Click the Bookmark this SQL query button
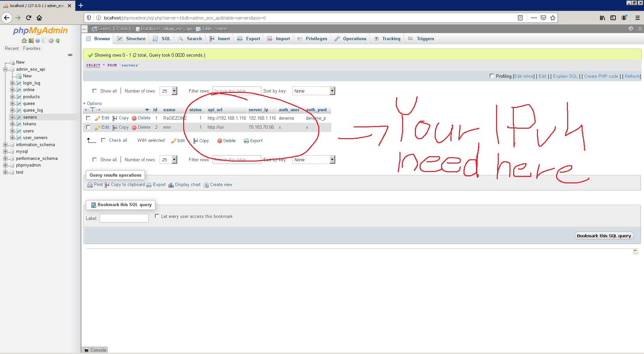The image size is (644, 354). [x=604, y=236]
